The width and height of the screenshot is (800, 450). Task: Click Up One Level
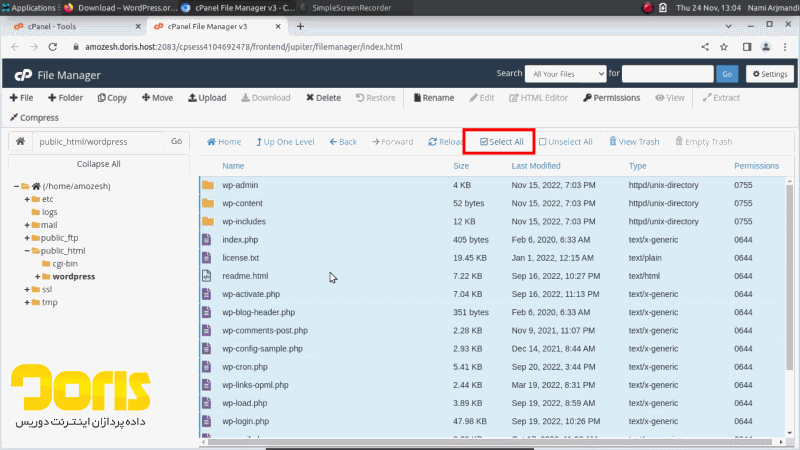click(x=285, y=142)
